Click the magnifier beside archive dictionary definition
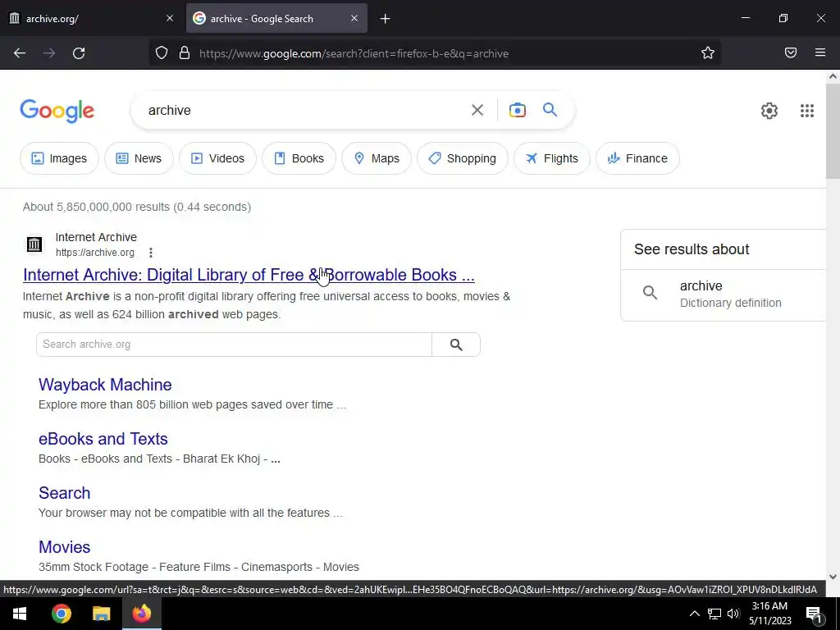This screenshot has height=630, width=840. (650, 293)
